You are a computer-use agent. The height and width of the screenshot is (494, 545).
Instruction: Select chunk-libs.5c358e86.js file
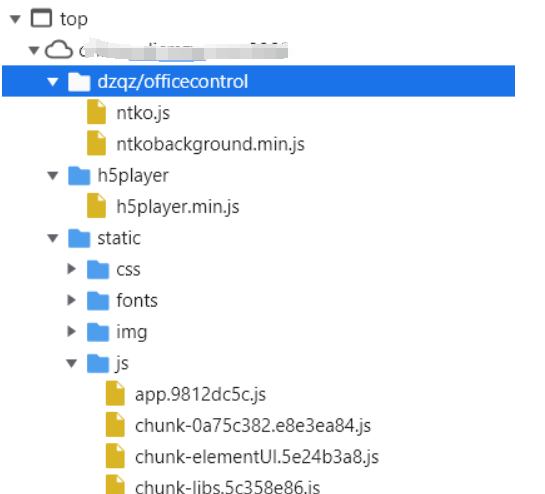[227, 486]
